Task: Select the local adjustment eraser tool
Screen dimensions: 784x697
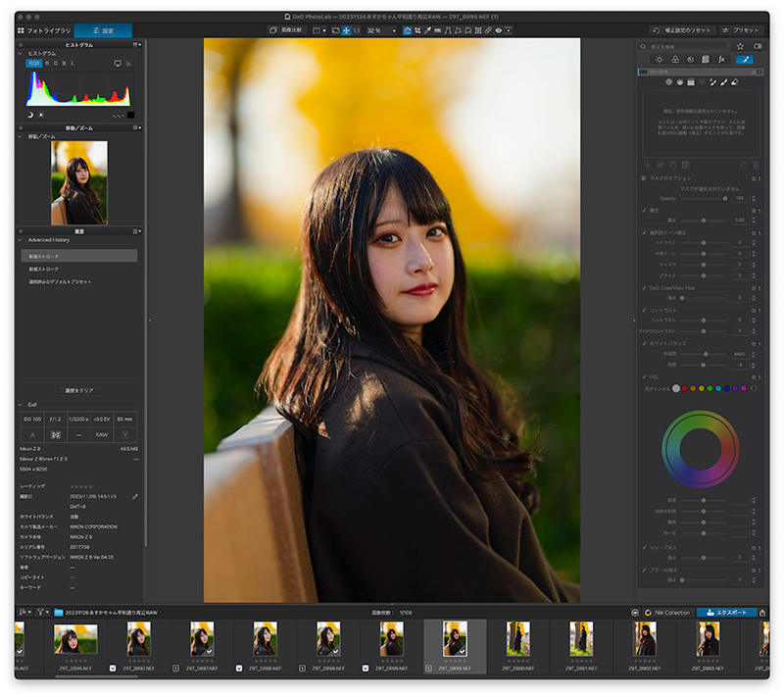Action: point(735,82)
